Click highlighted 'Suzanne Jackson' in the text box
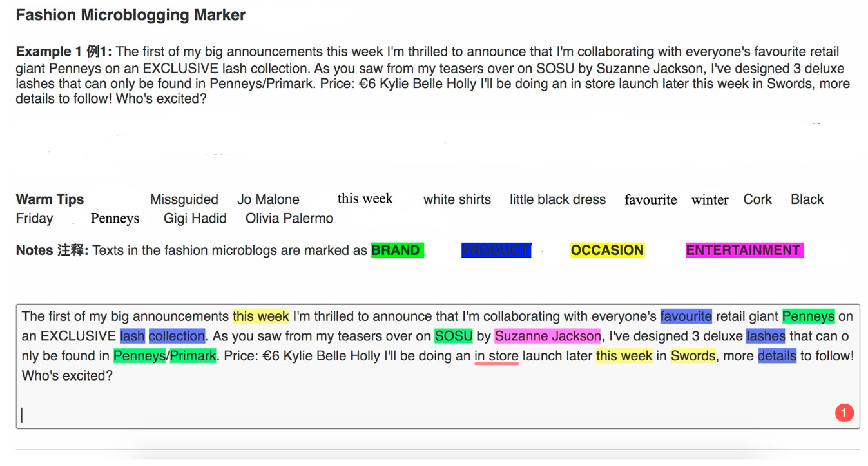This screenshot has height=466, width=868. coord(547,336)
